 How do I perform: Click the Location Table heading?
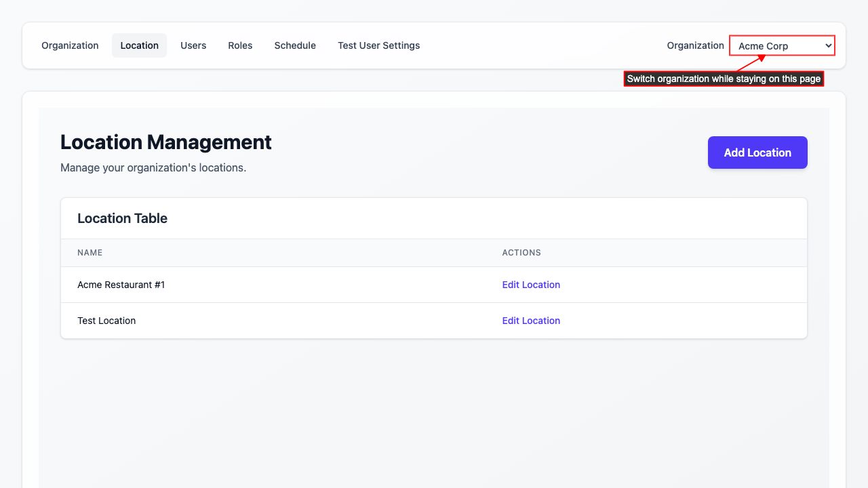122,218
